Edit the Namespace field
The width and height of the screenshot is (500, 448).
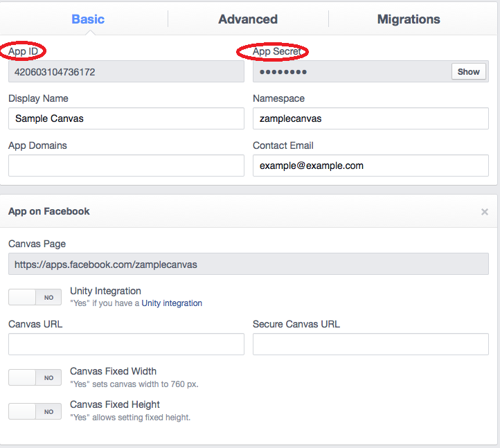click(370, 118)
